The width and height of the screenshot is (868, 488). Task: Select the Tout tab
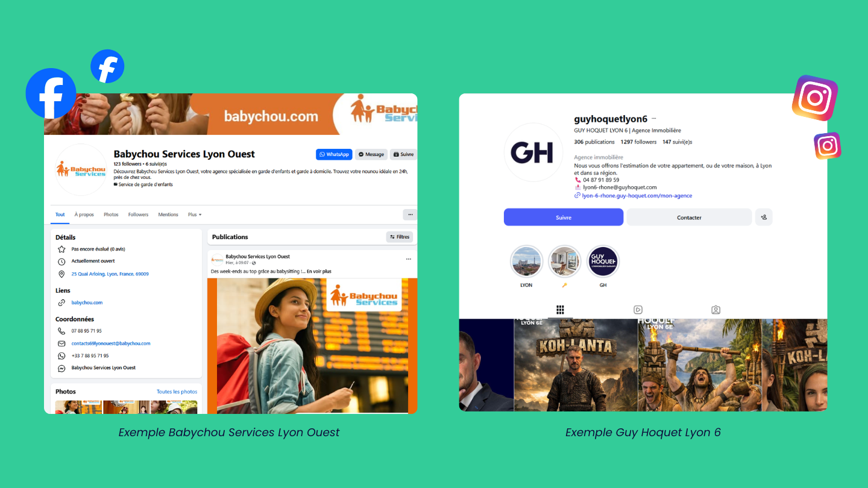[60, 214]
